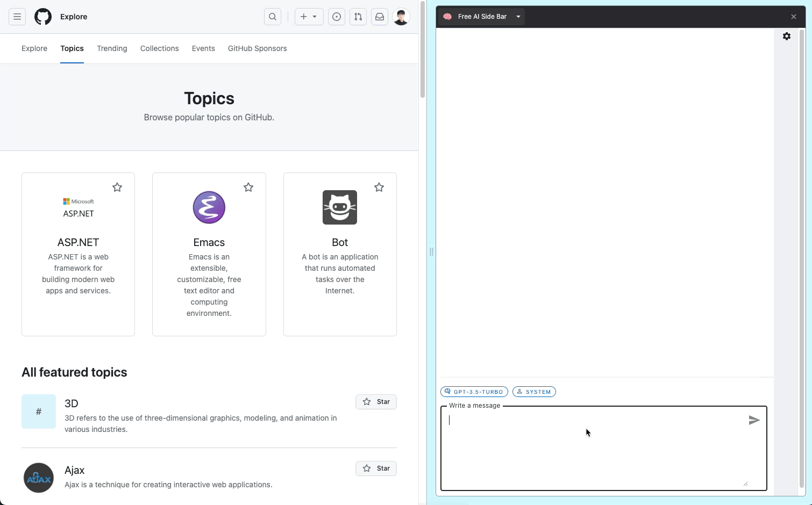Click 'Browse popular topics on GitHub.' text
Viewport: 812px width, 505px height.
tap(209, 117)
